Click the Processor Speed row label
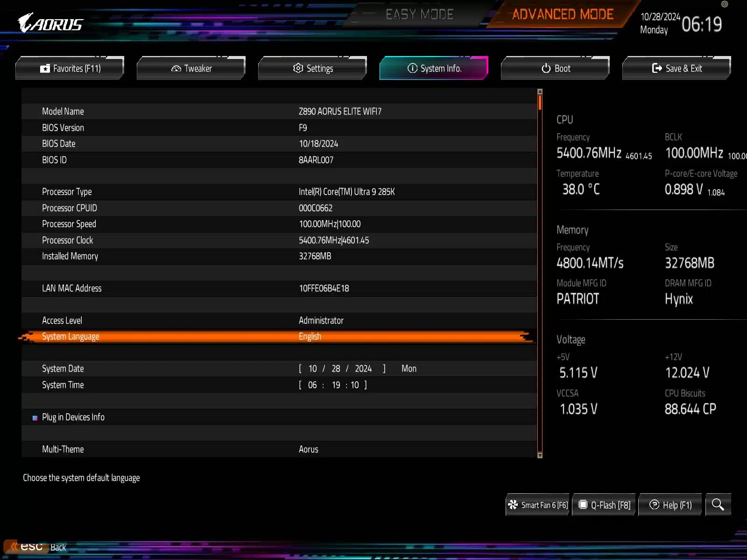Image resolution: width=747 pixels, height=560 pixels. tap(69, 224)
